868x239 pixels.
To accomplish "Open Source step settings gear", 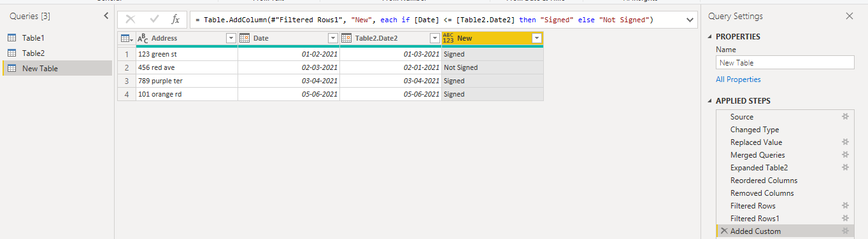I will pyautogui.click(x=845, y=117).
